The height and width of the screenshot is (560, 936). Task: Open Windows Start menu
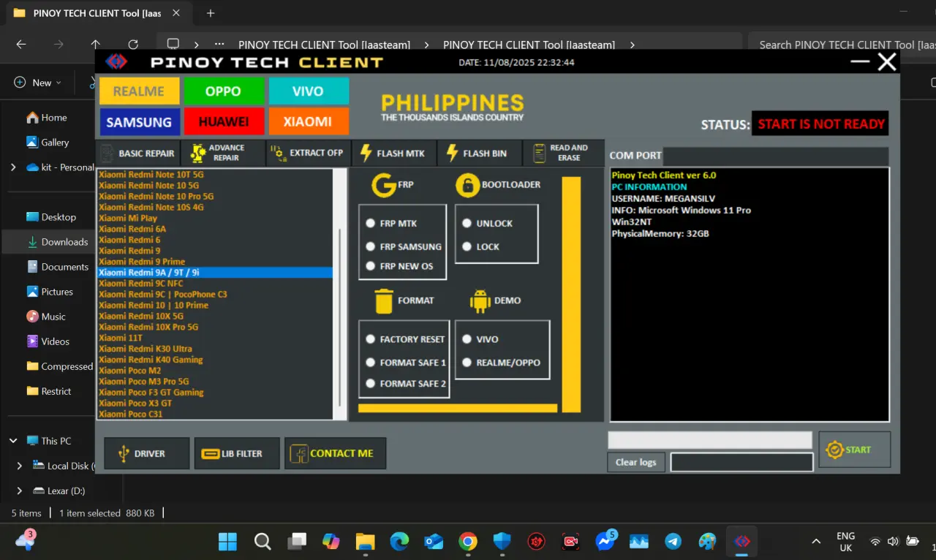228,542
